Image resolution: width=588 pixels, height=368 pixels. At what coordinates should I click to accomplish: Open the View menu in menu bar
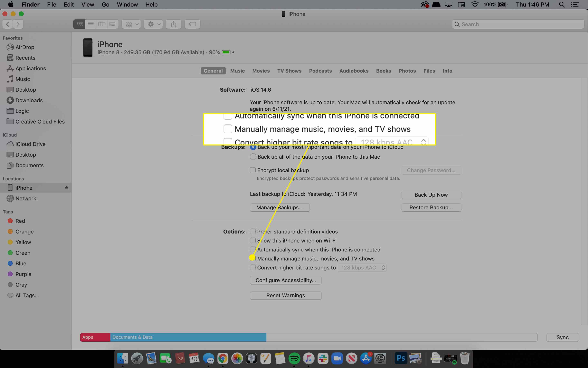(x=87, y=5)
